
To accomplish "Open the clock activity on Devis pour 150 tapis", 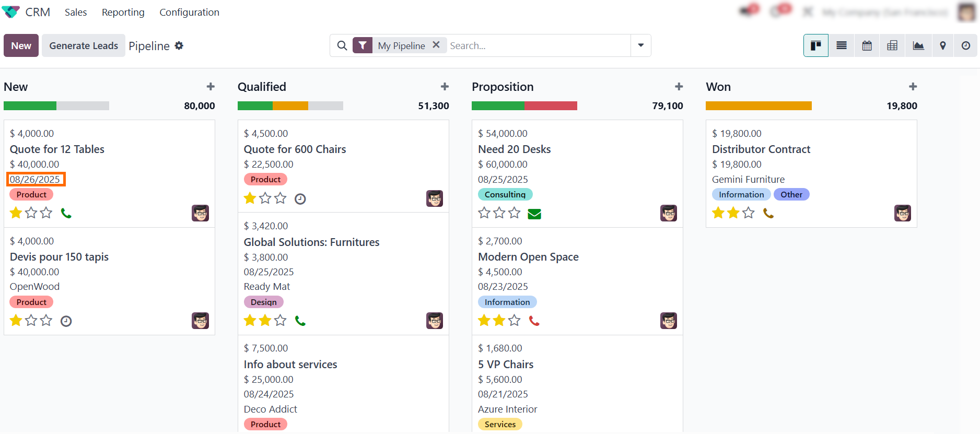I will (x=66, y=320).
